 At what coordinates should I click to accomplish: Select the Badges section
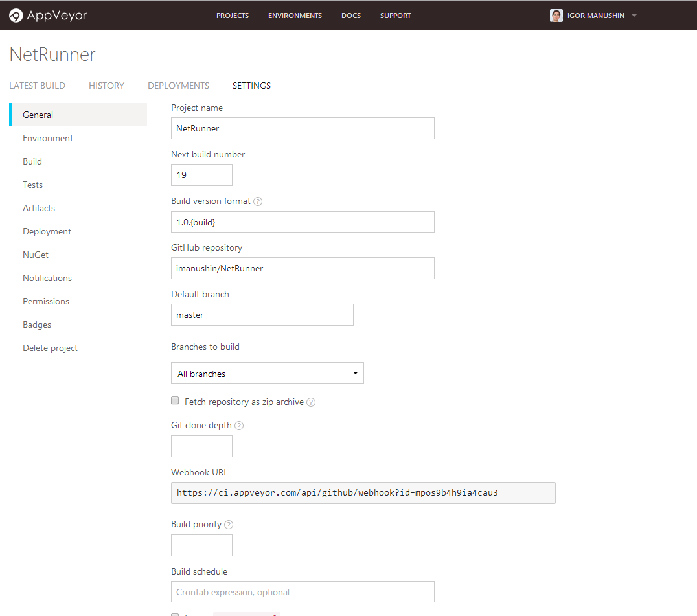pyautogui.click(x=36, y=325)
